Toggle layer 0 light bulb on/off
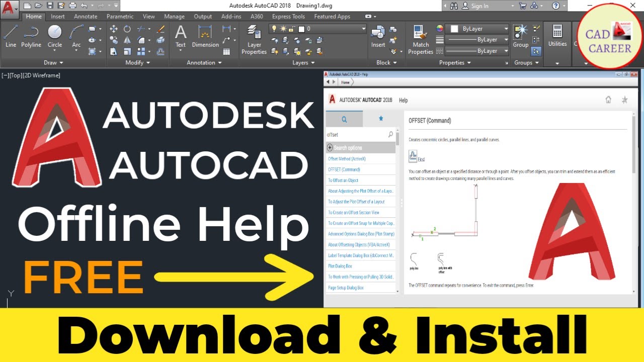Image resolution: width=644 pixels, height=362 pixels. (275, 29)
